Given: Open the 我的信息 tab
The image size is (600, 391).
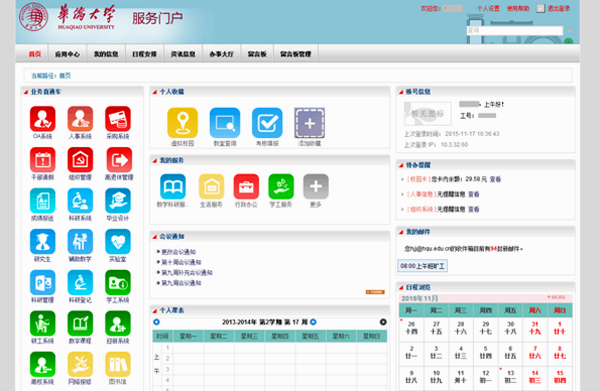Looking at the screenshot, I should [x=106, y=54].
